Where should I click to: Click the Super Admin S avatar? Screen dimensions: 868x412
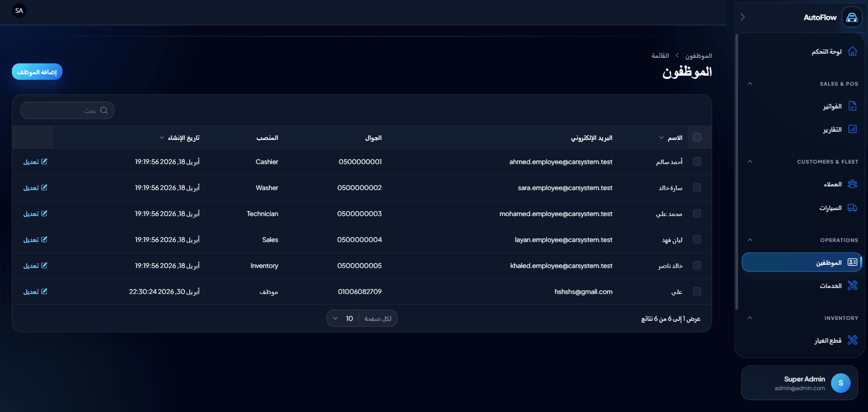click(x=841, y=383)
